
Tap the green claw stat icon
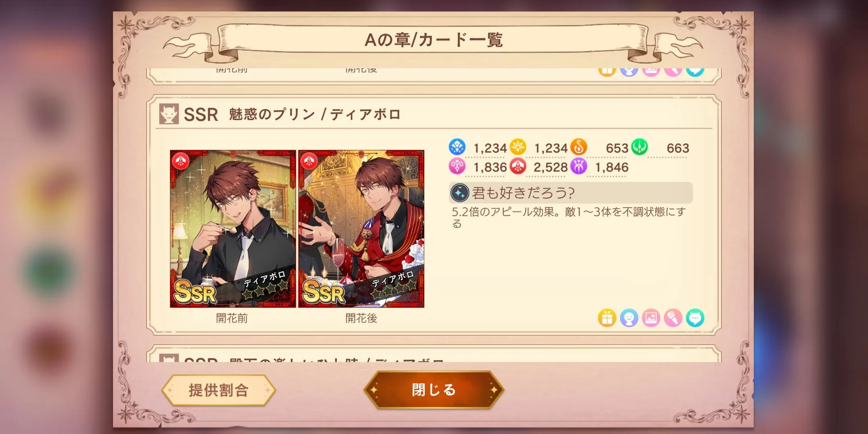[x=639, y=147]
